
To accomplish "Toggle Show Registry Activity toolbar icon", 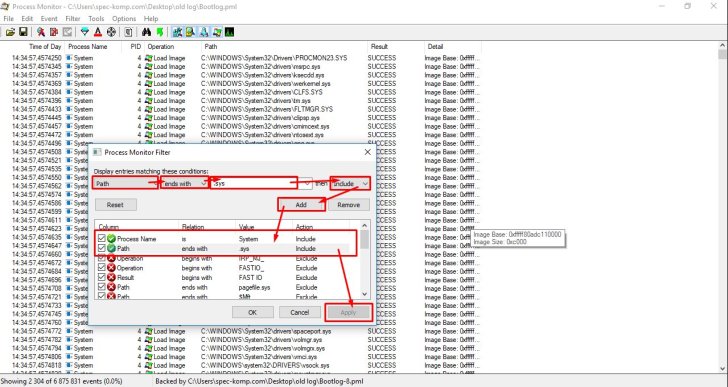I will (177, 32).
